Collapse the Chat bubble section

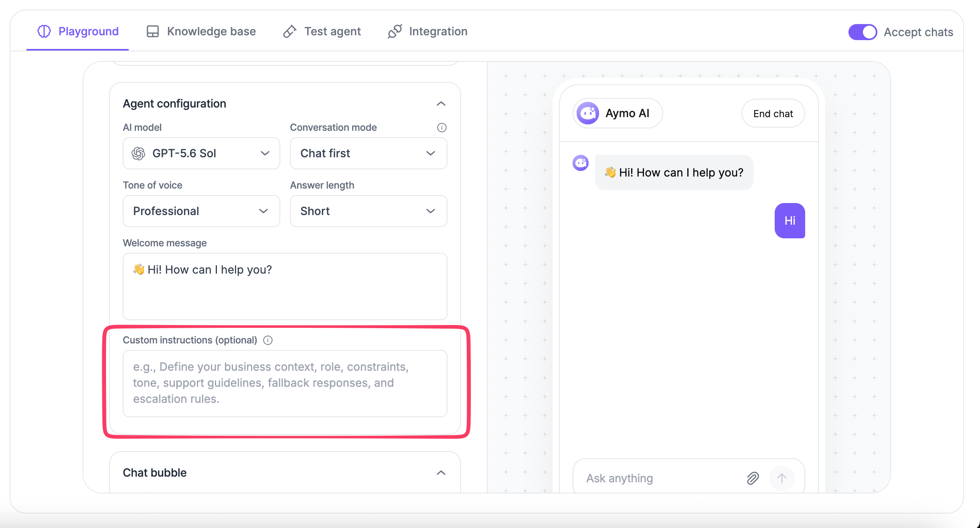(441, 473)
